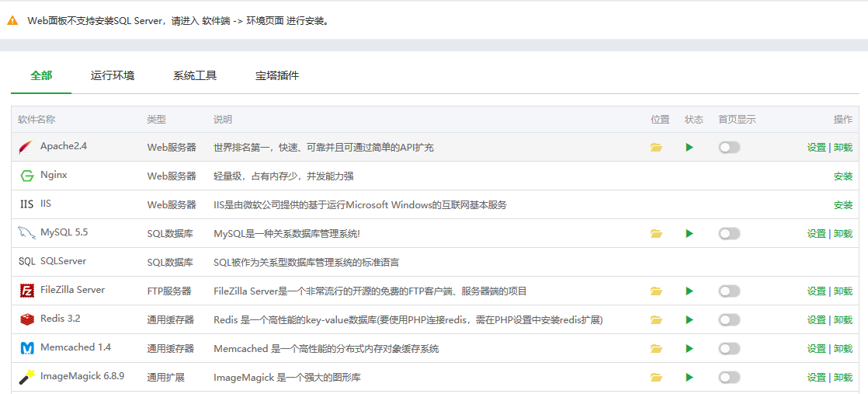The image size is (868, 394).
Task: Open the 宝塔插件 tab
Action: [x=277, y=76]
